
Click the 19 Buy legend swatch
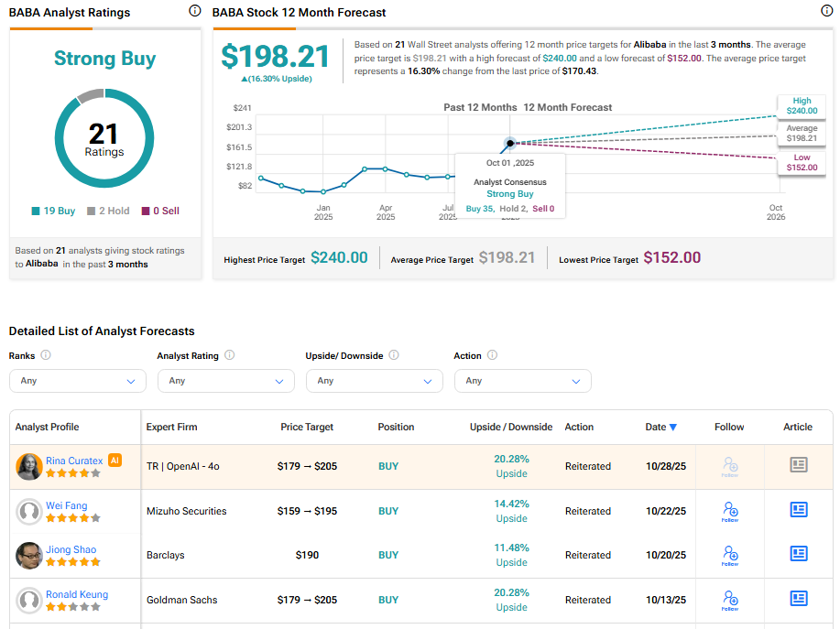pos(36,211)
